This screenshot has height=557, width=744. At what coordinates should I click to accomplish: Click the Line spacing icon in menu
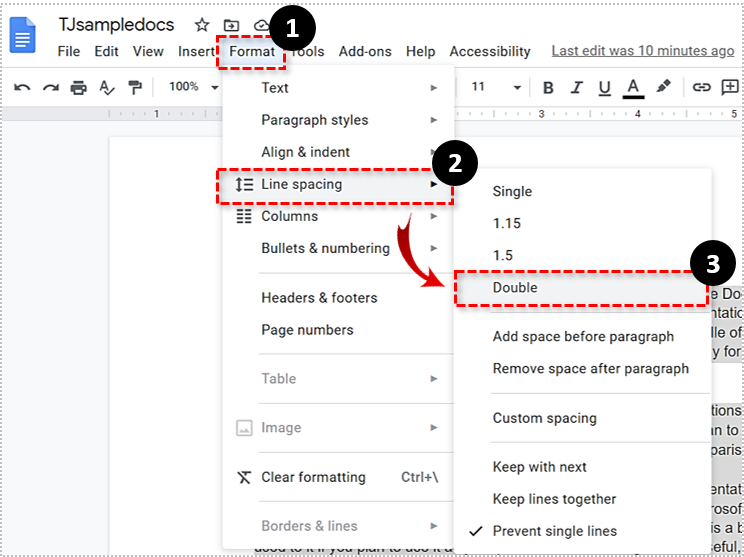(x=244, y=184)
